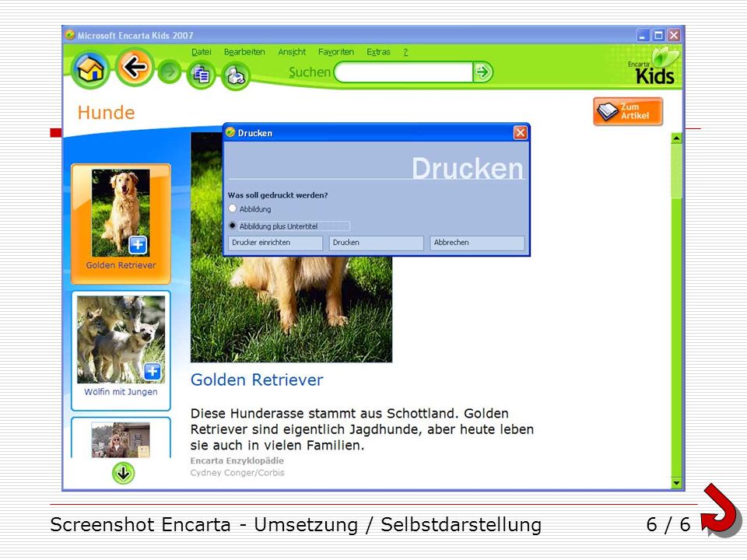Click the Cydney Conger/Corbis photo credit
The image size is (747, 560).
tap(237, 473)
